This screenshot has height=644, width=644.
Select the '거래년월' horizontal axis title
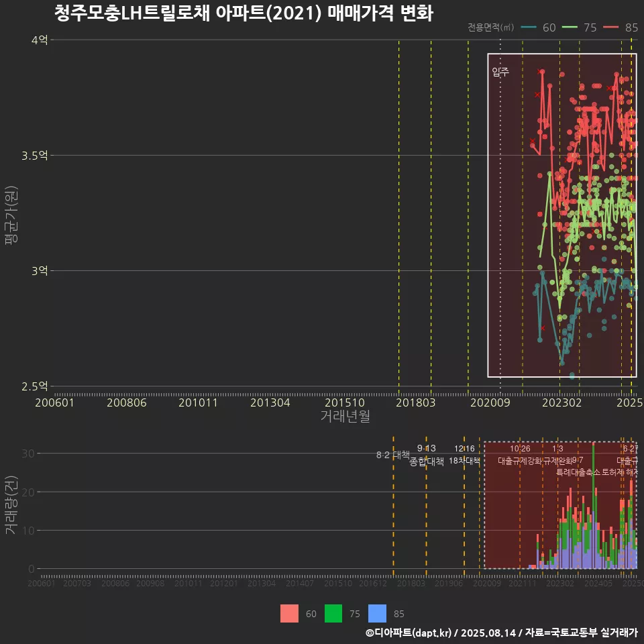pos(345,416)
